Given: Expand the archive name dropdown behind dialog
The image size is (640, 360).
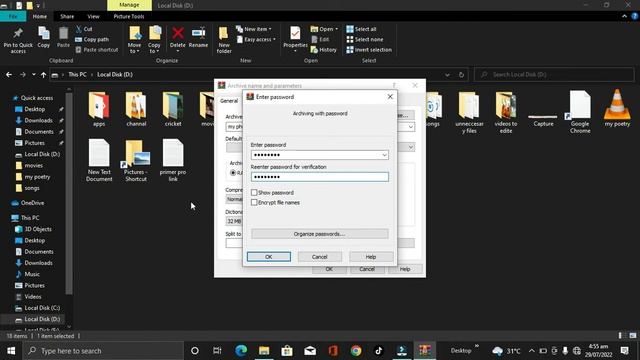Looking at the screenshot, I should tap(411, 127).
